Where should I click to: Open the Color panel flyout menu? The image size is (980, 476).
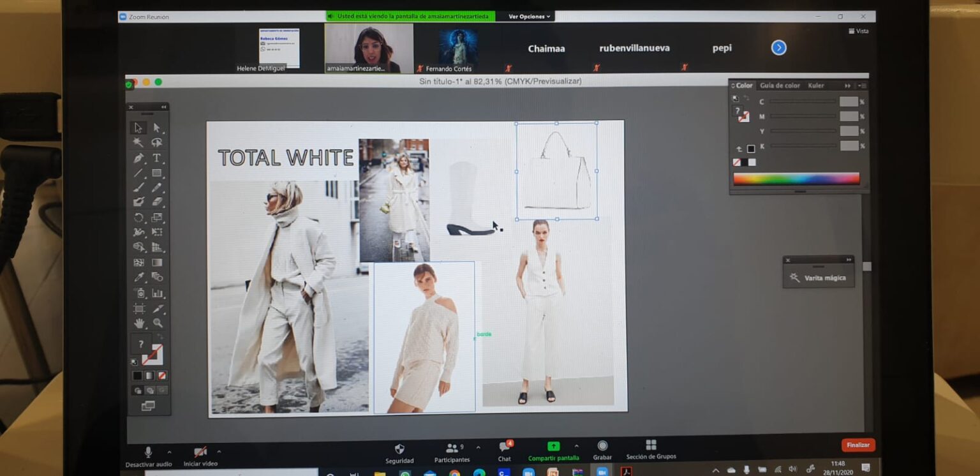(x=862, y=86)
